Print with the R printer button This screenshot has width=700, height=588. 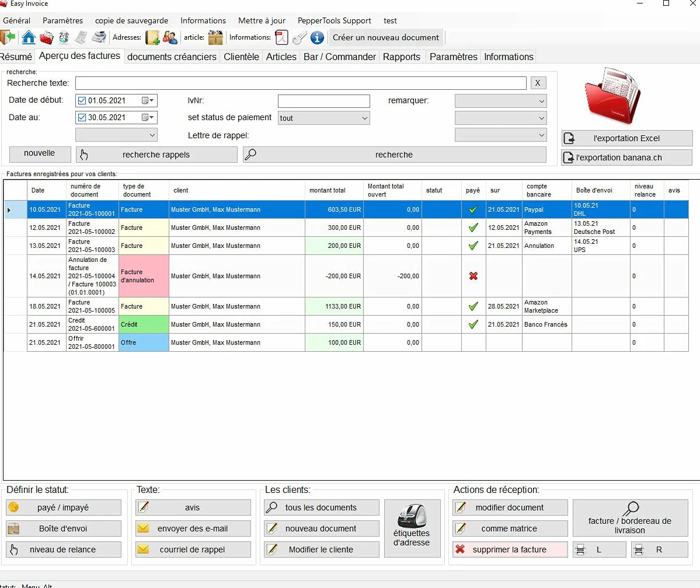tap(659, 549)
